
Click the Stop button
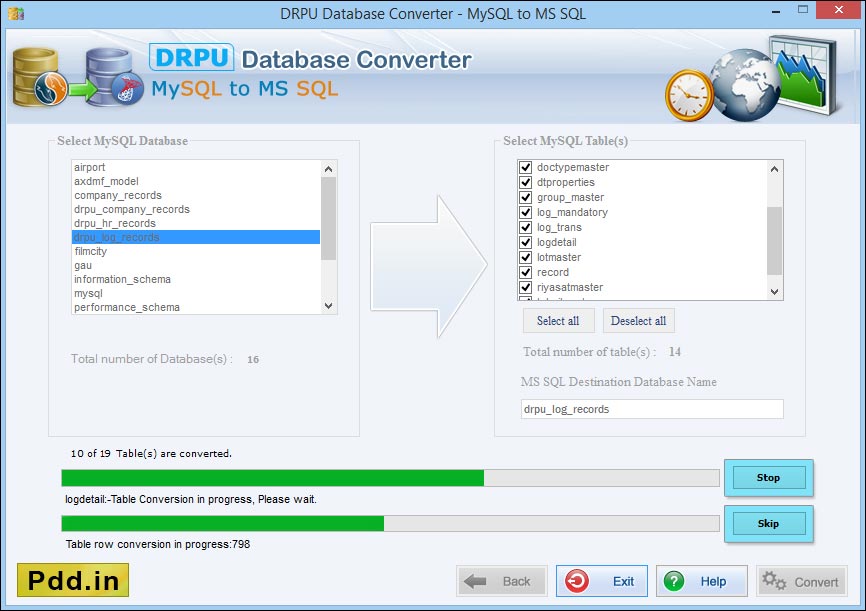pyautogui.click(x=768, y=478)
